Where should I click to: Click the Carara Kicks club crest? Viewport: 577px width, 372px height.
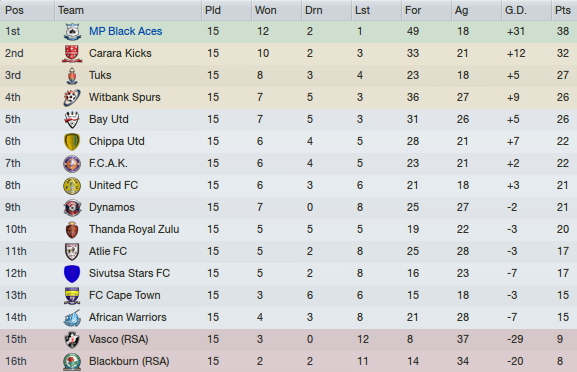[x=72, y=54]
